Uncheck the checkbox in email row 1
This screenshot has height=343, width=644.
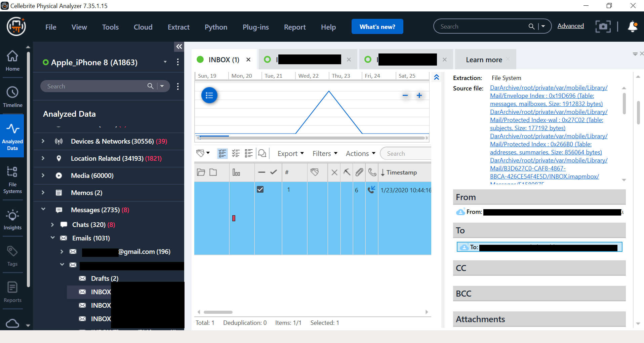[x=260, y=189]
